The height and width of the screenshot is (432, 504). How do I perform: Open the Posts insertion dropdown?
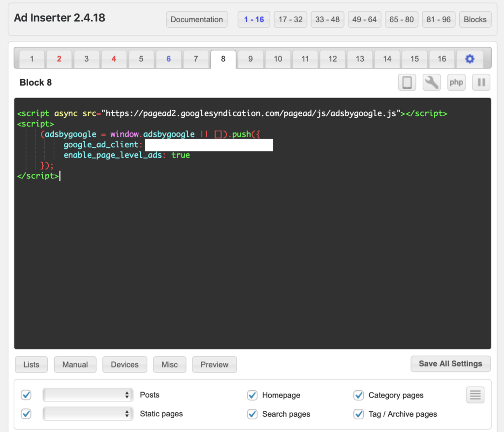(x=88, y=395)
